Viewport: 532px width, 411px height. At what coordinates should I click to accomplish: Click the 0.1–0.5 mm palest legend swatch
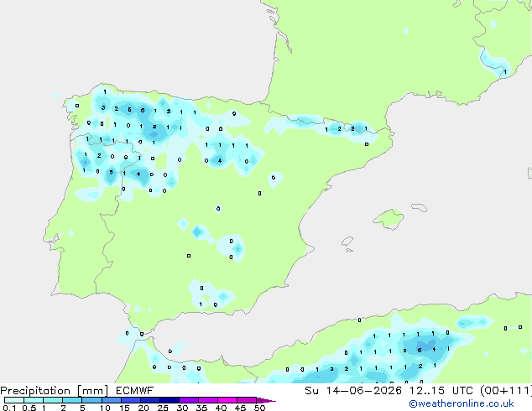(x=14, y=400)
